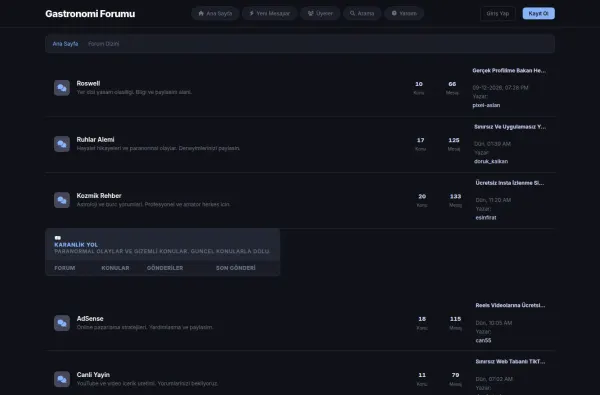Open last post 'Sınırsız Ve Uygulamasız Y...'
The height and width of the screenshot is (395, 600).
tap(510, 127)
